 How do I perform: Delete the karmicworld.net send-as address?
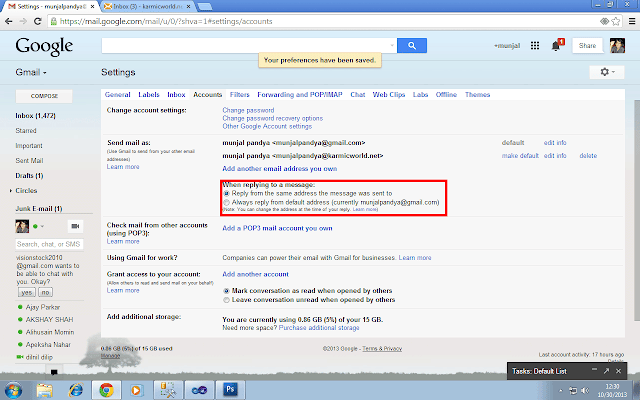[588, 156]
